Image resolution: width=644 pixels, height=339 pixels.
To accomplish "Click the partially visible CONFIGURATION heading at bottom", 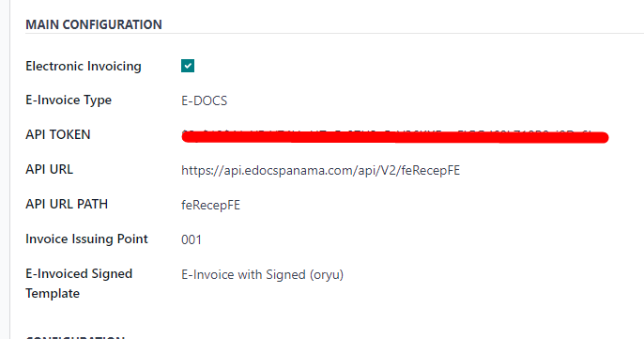I will coord(75,337).
